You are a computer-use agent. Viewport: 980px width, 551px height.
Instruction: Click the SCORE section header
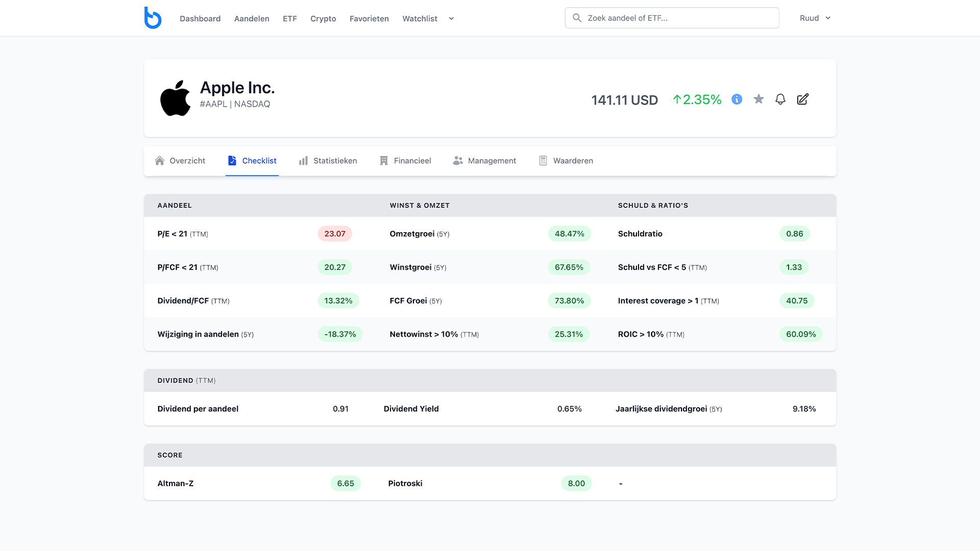[x=170, y=455]
